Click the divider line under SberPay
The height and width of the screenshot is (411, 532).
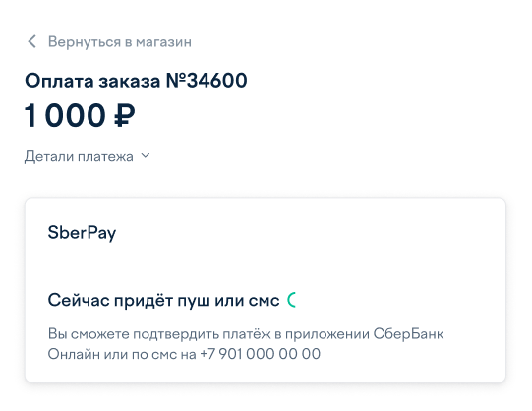point(265,264)
